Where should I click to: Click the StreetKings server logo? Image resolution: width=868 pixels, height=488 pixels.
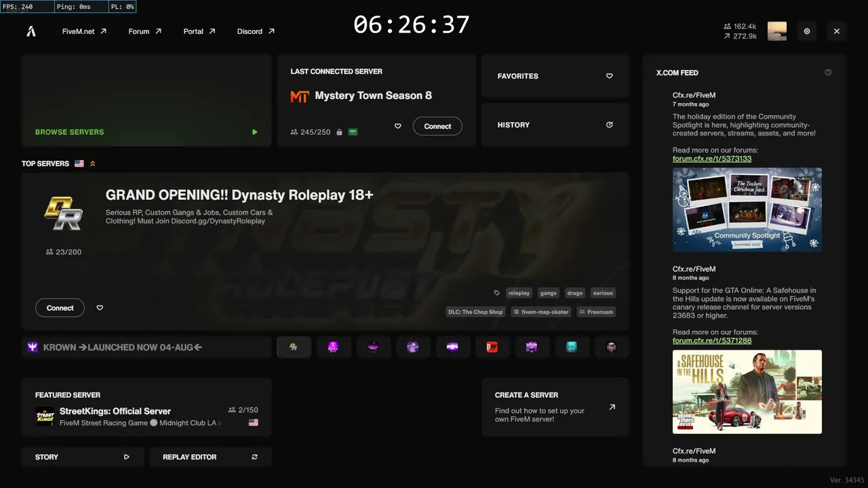pyautogui.click(x=45, y=416)
